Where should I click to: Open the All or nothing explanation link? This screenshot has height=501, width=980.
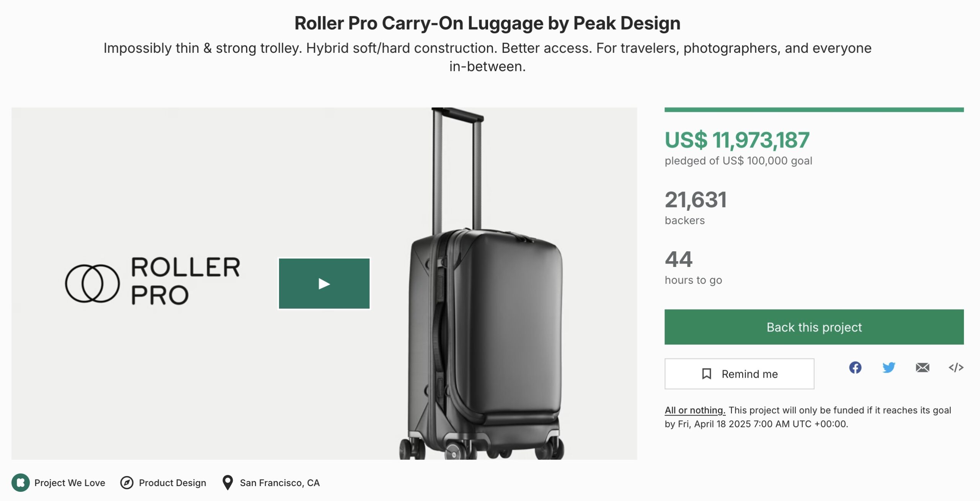694,410
